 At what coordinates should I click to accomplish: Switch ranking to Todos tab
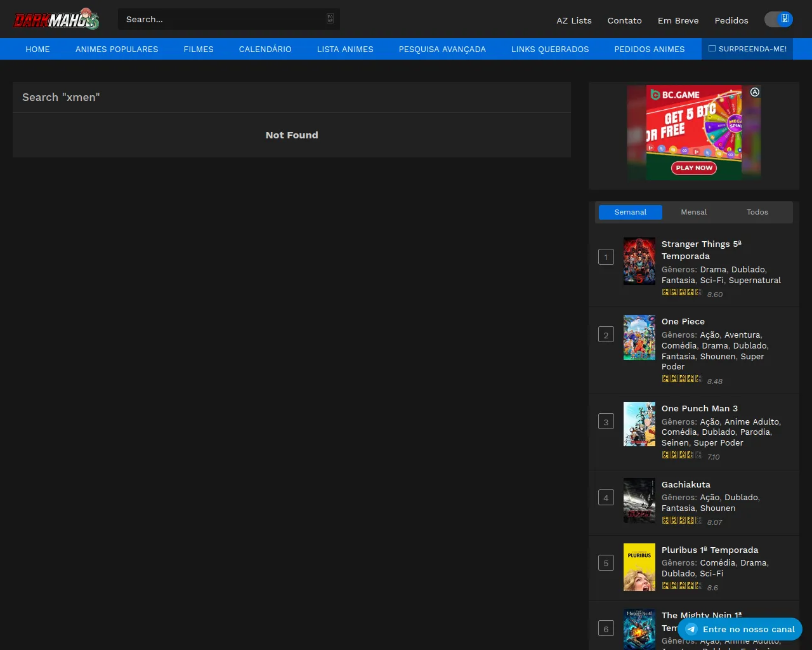coord(757,212)
